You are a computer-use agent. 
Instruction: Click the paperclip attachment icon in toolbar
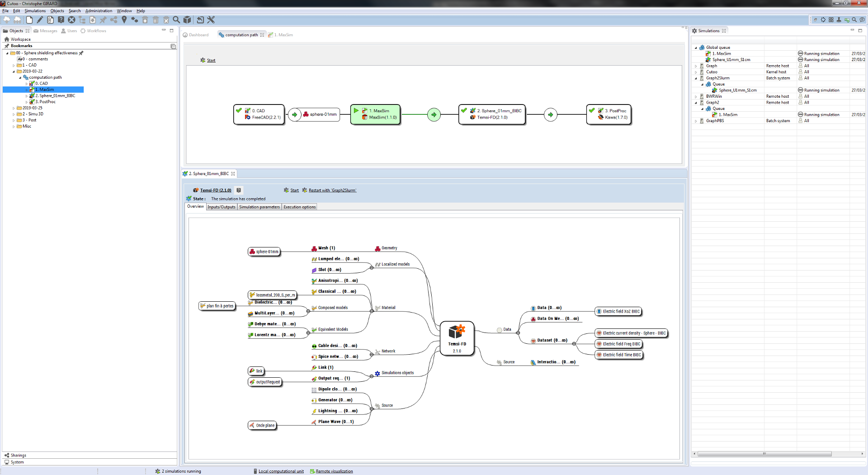[x=50, y=20]
